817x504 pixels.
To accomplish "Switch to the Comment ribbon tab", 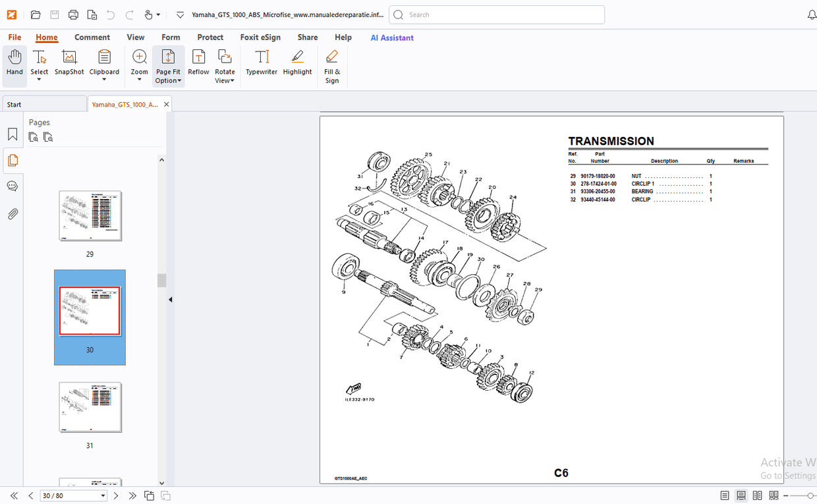I will [92, 38].
